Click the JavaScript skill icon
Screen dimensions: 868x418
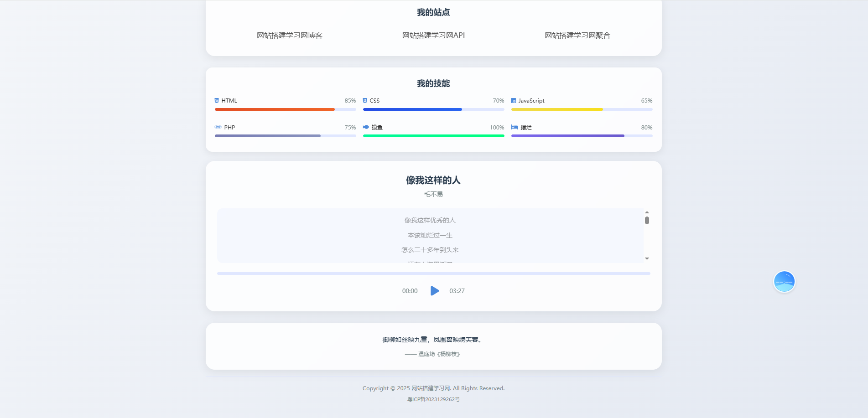(514, 101)
